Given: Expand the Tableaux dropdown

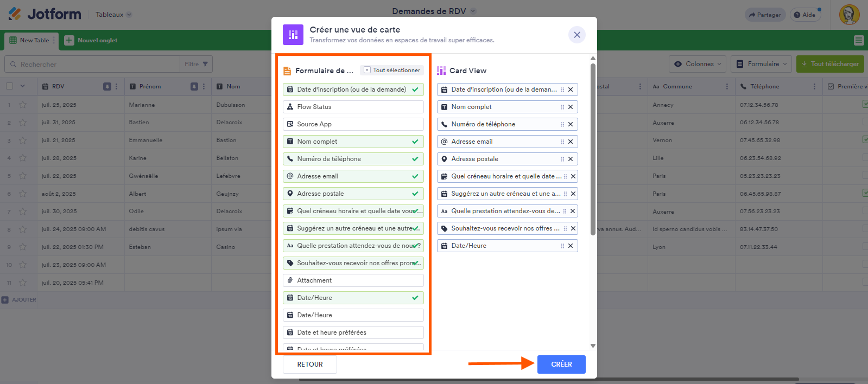Looking at the screenshot, I should click(114, 15).
